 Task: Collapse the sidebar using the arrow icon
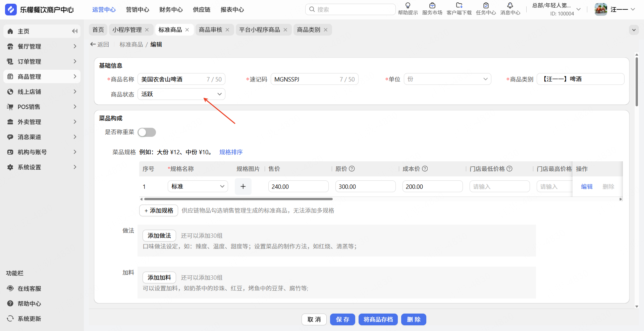pos(74,31)
